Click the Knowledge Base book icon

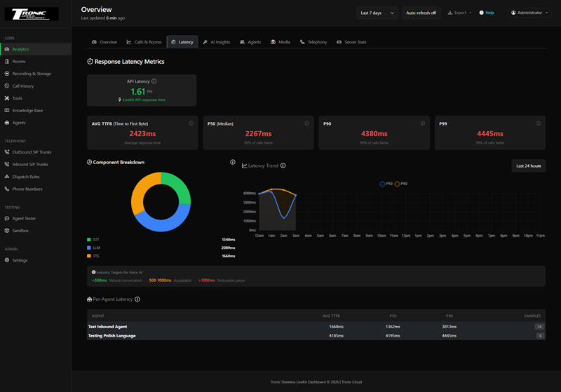coord(7,110)
